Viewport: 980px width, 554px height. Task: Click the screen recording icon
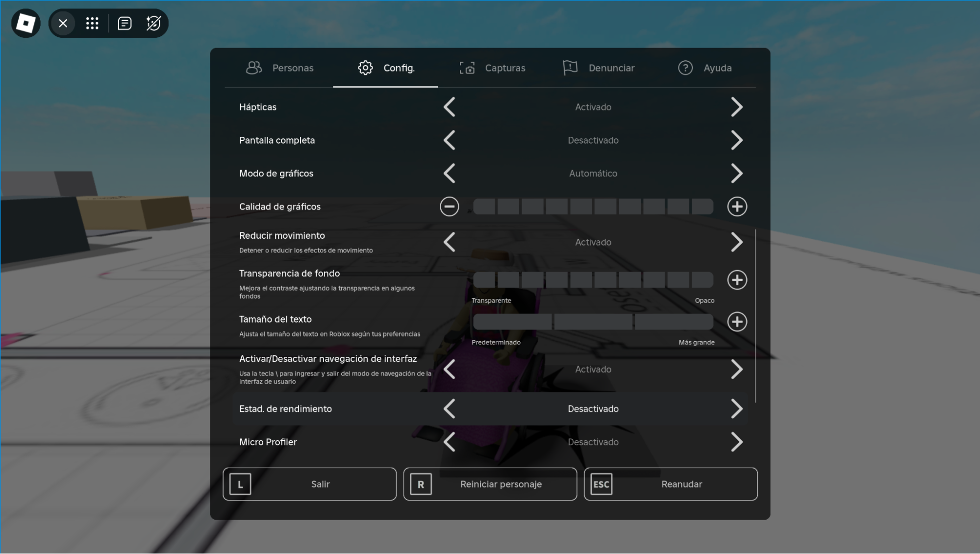pos(153,23)
